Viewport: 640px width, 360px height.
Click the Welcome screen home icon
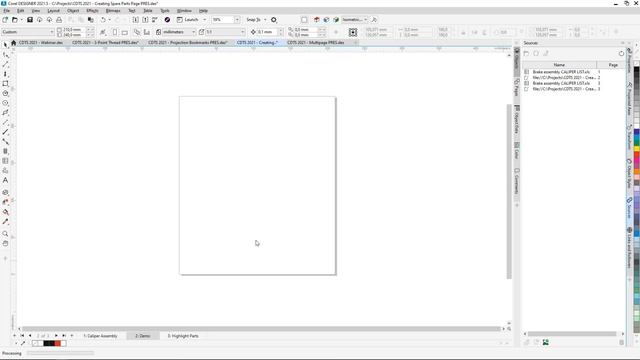(13, 42)
